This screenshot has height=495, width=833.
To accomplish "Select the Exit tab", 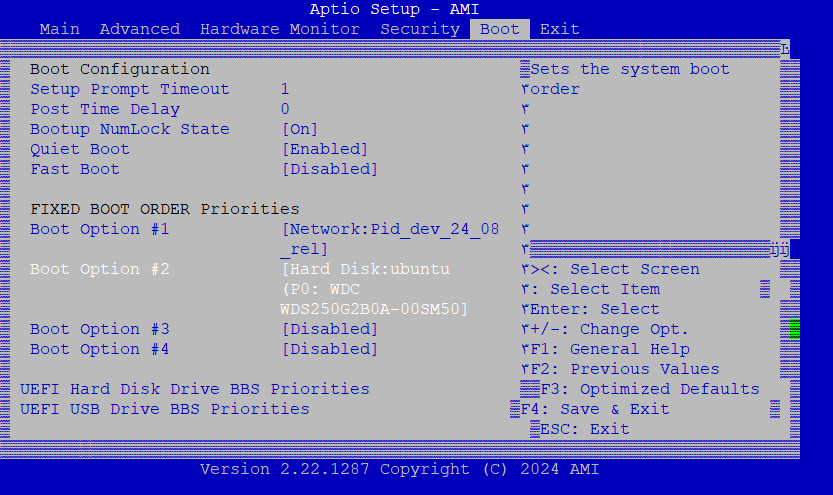I will click(x=560, y=29).
